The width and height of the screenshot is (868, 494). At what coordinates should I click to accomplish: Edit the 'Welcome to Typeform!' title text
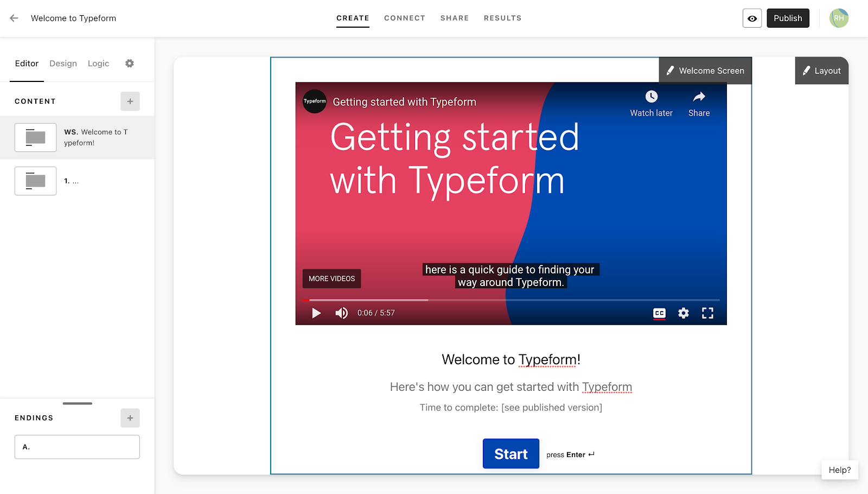pos(511,359)
